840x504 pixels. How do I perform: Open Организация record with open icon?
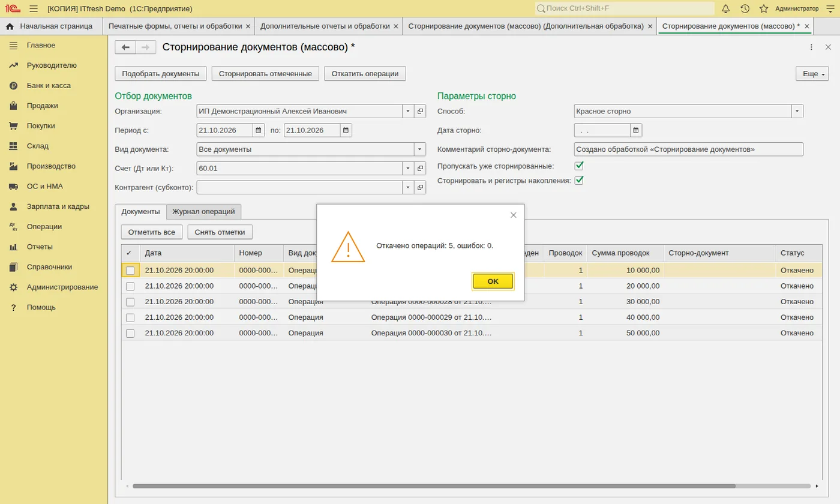421,111
